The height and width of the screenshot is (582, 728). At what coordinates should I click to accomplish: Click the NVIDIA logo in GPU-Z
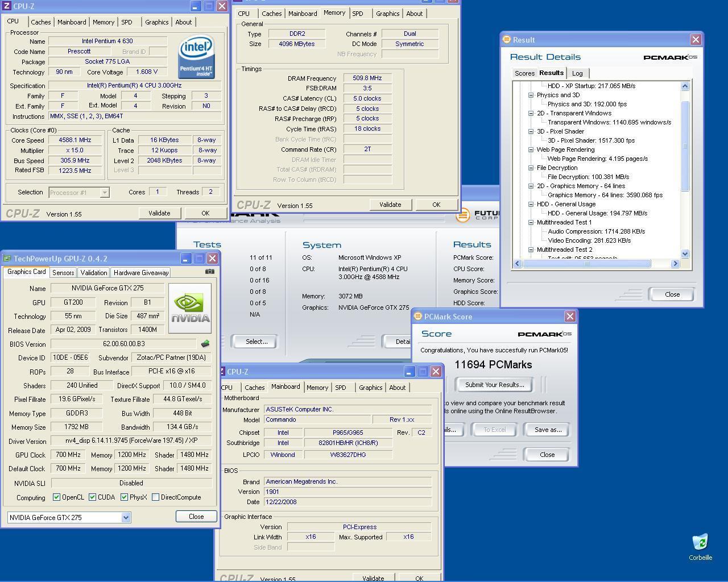pyautogui.click(x=191, y=309)
